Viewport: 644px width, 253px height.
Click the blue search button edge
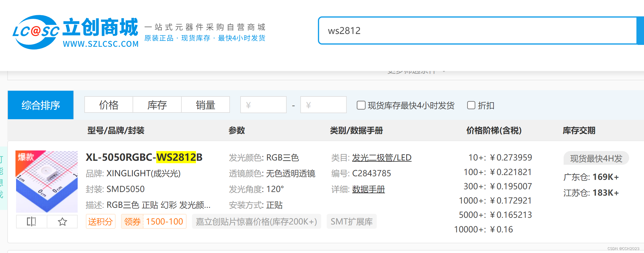point(640,31)
